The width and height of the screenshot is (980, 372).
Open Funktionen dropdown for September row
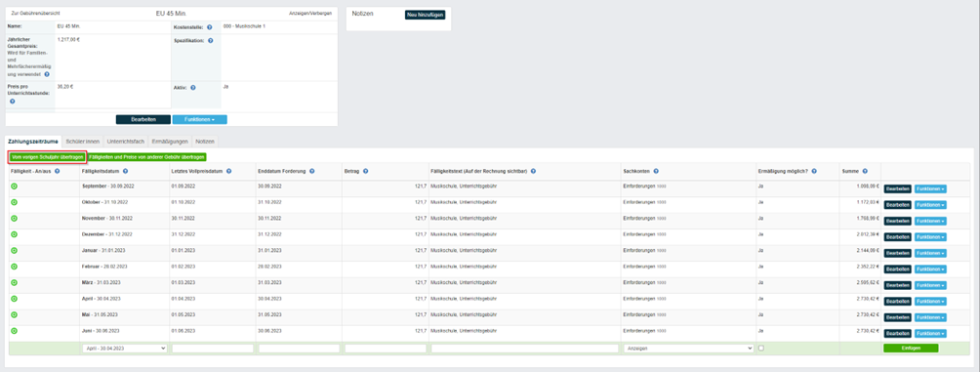930,188
